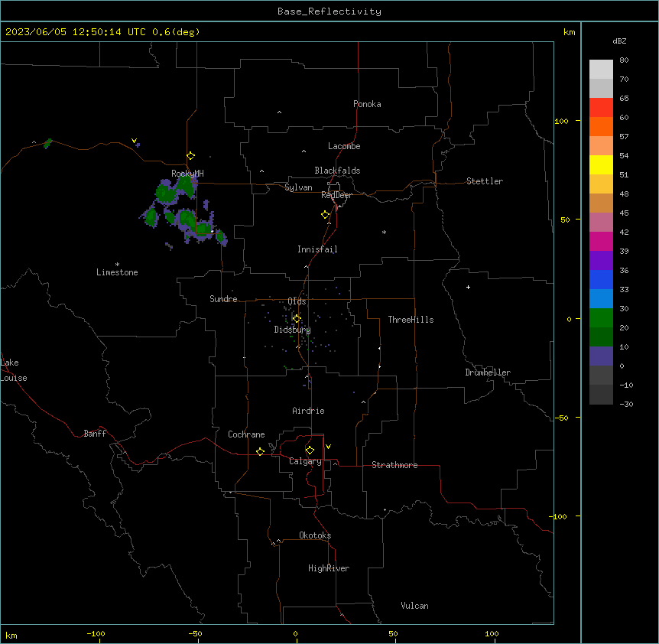
Task: Click the Didsbury town label
Action: 293,330
